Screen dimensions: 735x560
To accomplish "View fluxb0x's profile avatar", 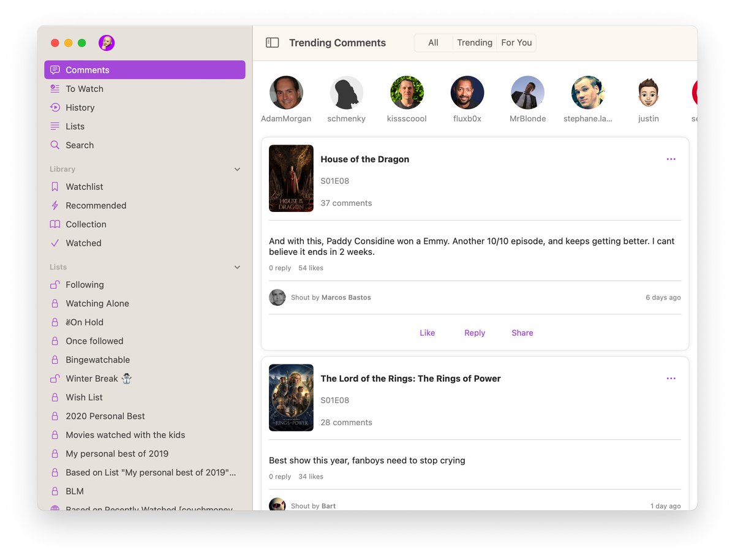I will click(467, 93).
